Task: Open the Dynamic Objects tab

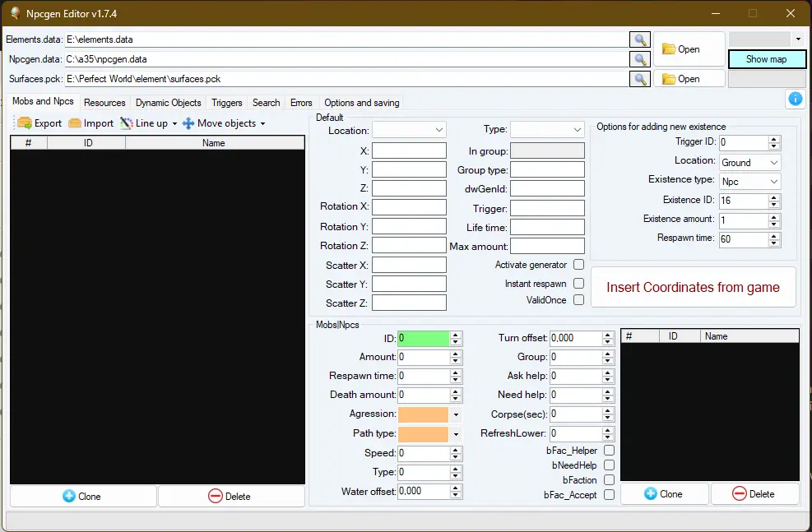Action: tap(169, 103)
